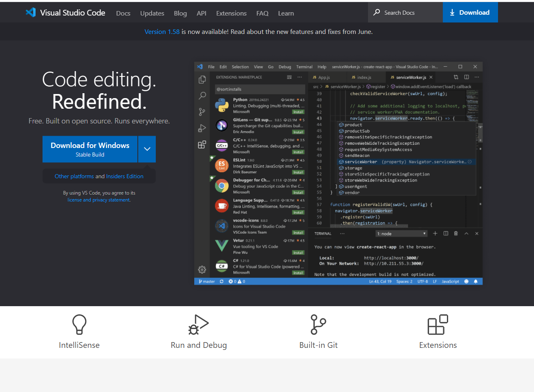Click the Manage gear icon in activity bar
Viewport: 534px width, 392px height.
(x=202, y=269)
